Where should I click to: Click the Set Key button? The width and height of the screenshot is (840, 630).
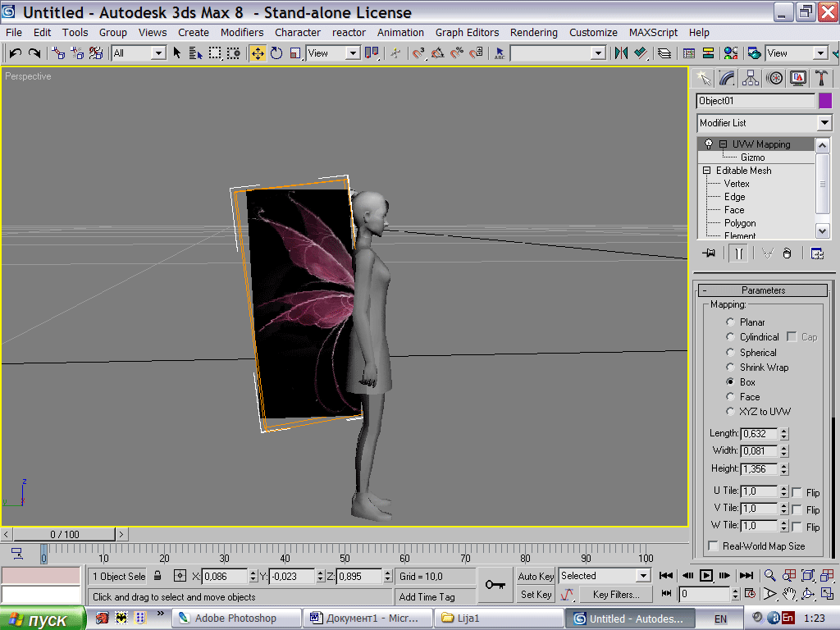coord(536,594)
